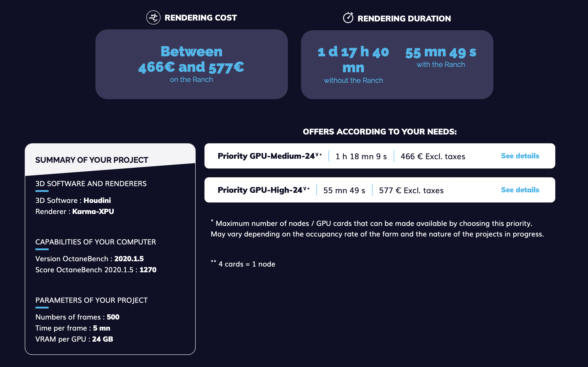
Task: Click the 466 € Excl. taxes price
Action: click(433, 156)
